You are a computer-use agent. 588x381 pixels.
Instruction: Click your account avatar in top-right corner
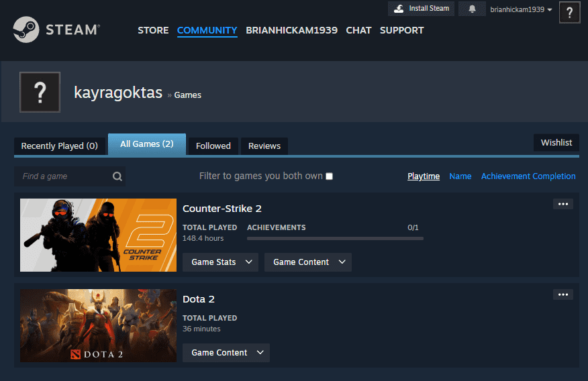(569, 12)
